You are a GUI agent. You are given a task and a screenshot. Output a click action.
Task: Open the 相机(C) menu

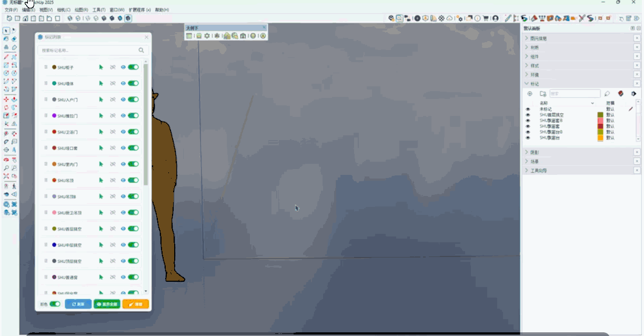[x=63, y=10]
